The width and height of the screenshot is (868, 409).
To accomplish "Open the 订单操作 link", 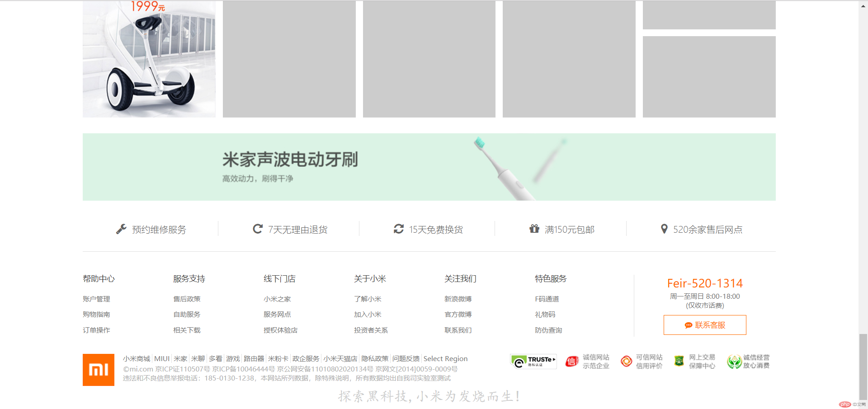I will (96, 330).
